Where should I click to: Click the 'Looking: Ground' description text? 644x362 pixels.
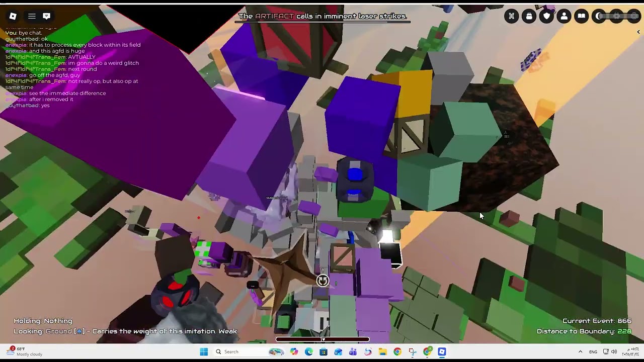point(126,331)
